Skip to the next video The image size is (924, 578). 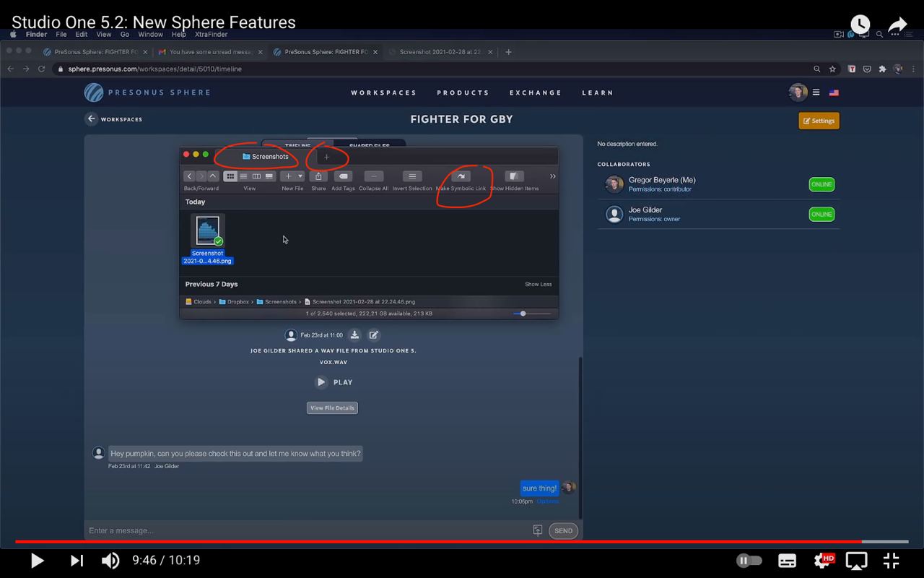pyautogui.click(x=77, y=560)
